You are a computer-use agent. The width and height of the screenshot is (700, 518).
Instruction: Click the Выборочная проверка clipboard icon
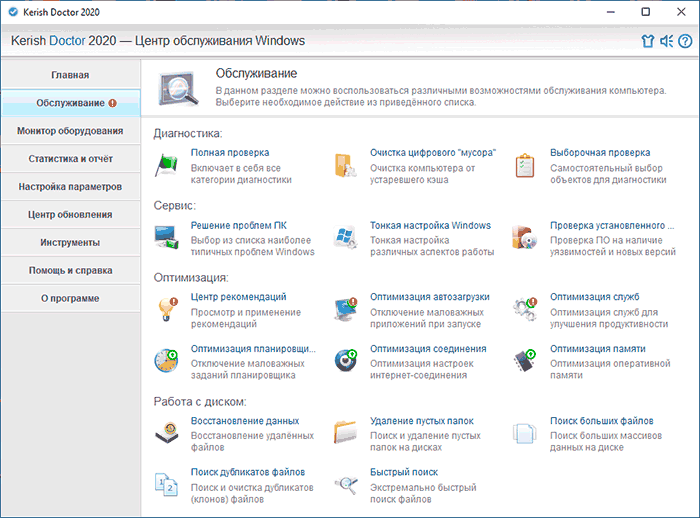pyautogui.click(x=525, y=166)
